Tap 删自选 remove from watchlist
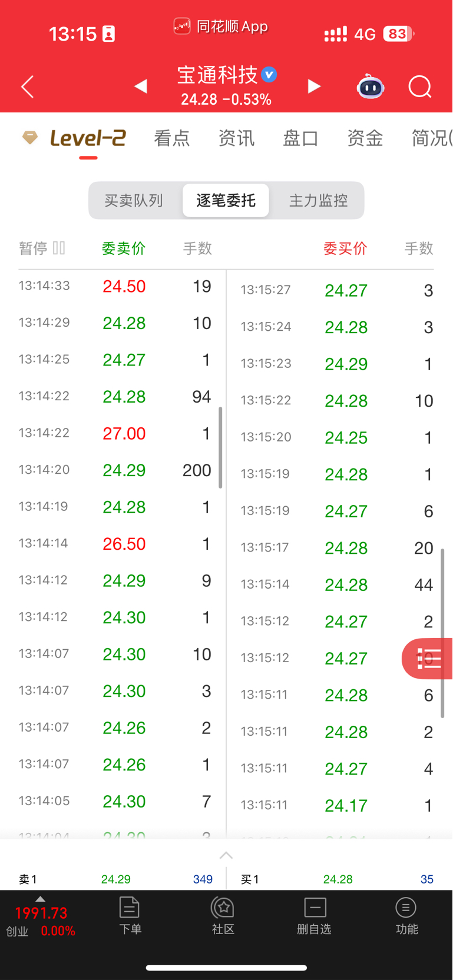 (x=315, y=916)
